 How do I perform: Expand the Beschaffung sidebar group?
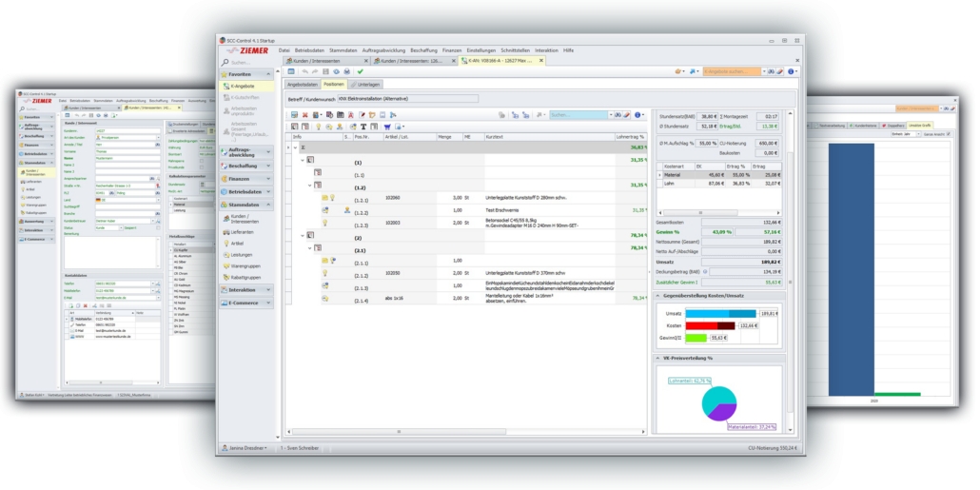pos(268,167)
